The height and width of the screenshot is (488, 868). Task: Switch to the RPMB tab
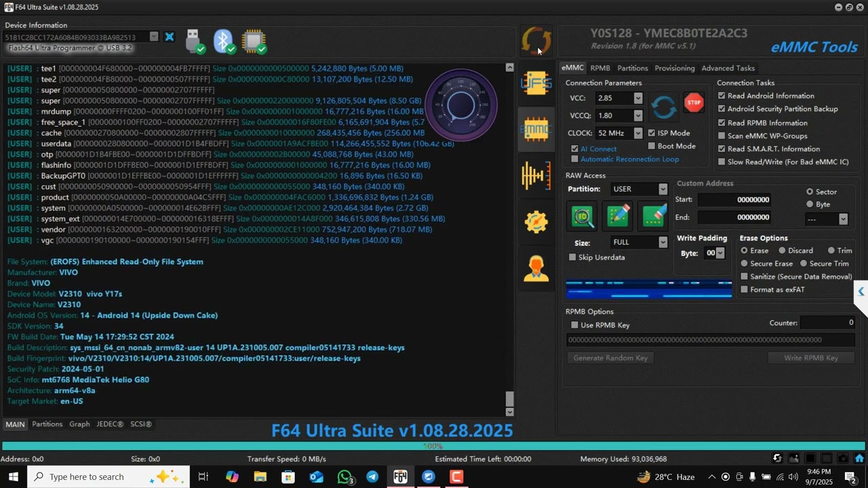tap(600, 68)
